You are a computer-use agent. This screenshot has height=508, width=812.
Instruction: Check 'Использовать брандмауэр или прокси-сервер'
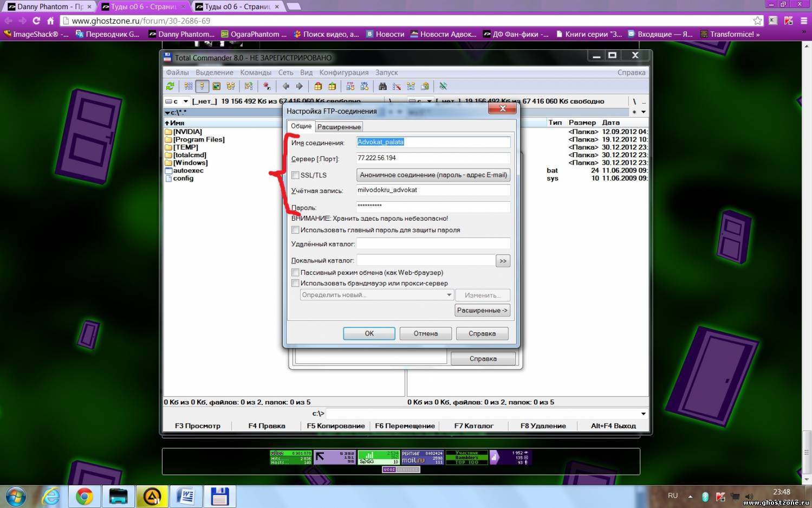pos(295,283)
